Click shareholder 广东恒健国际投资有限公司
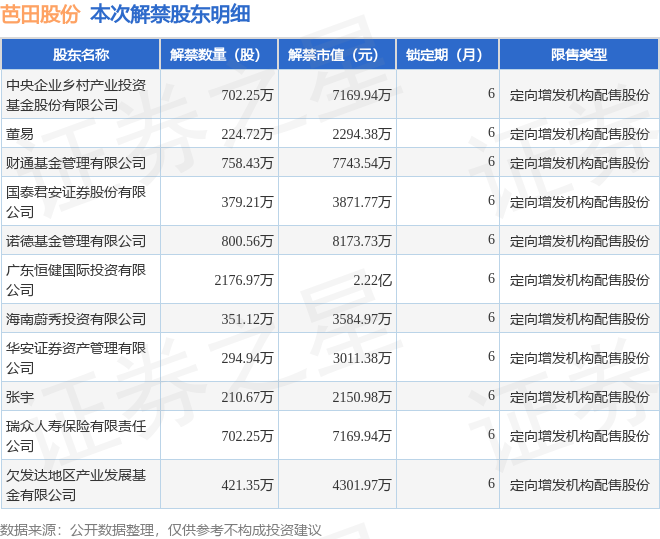The image size is (660, 539). coord(76,280)
